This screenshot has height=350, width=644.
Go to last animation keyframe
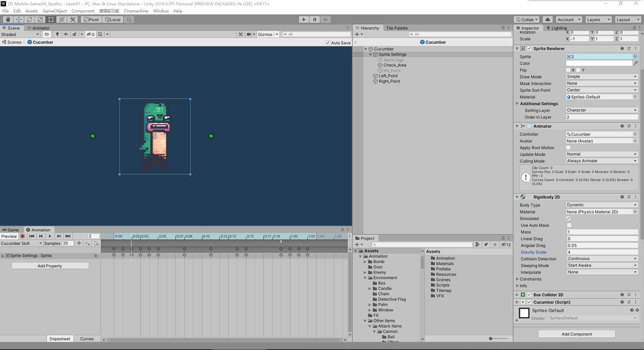[x=68, y=236]
